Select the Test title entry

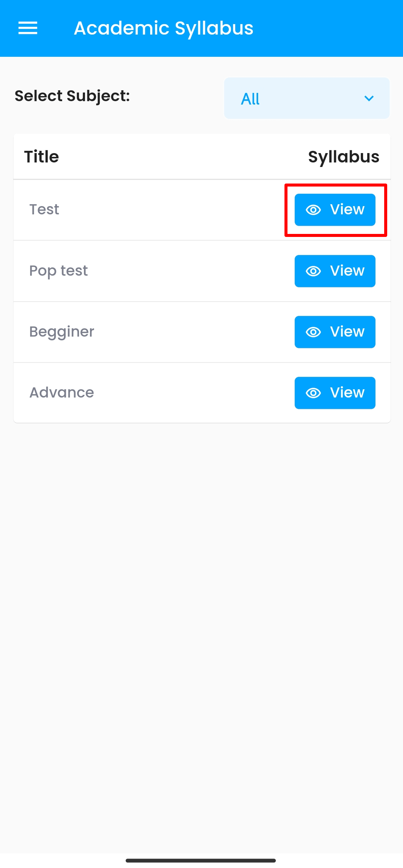[x=44, y=209]
